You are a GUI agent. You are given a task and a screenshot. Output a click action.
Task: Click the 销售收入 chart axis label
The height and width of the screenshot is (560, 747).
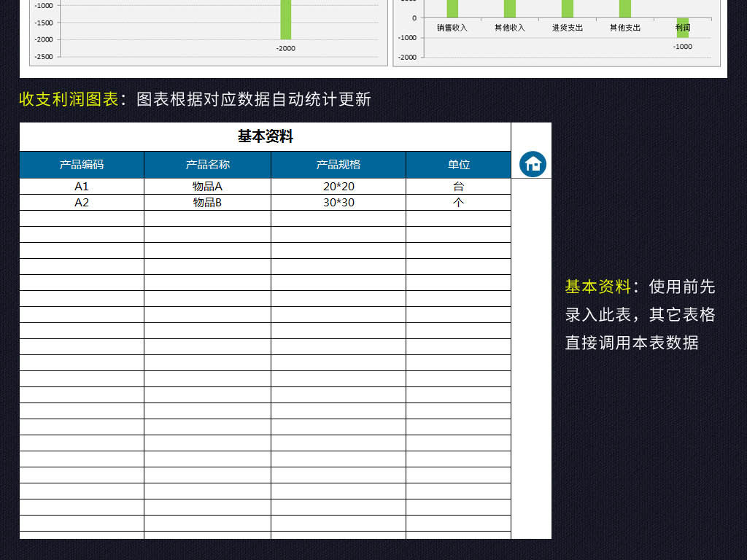452,28
